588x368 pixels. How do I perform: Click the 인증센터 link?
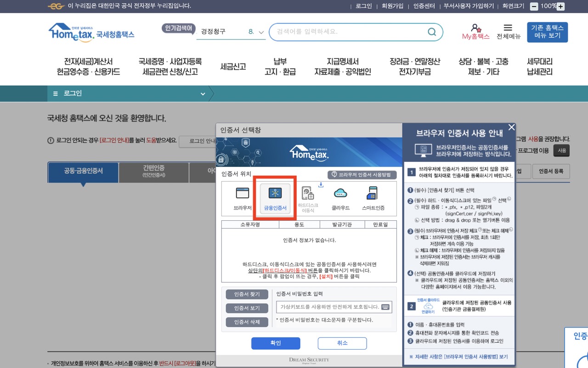(x=424, y=6)
